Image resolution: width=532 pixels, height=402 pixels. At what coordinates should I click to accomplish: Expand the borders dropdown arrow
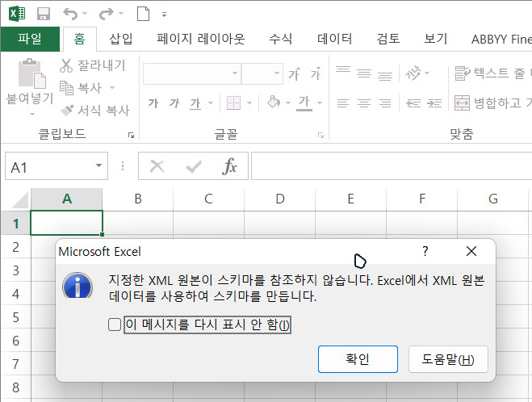pos(249,103)
